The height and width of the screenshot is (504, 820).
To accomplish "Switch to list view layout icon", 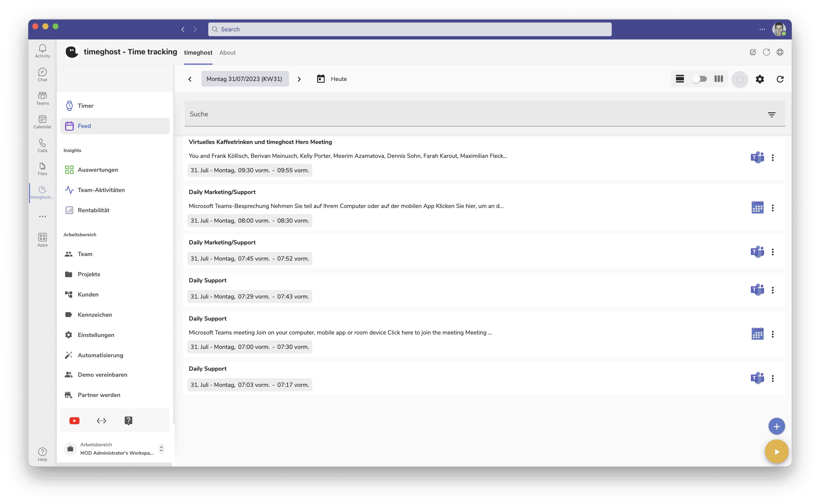I will coord(680,79).
